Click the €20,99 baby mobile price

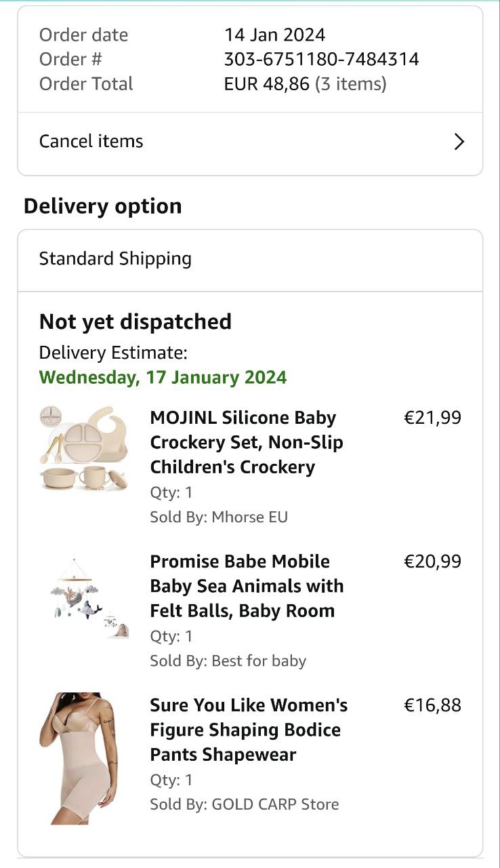tap(432, 561)
